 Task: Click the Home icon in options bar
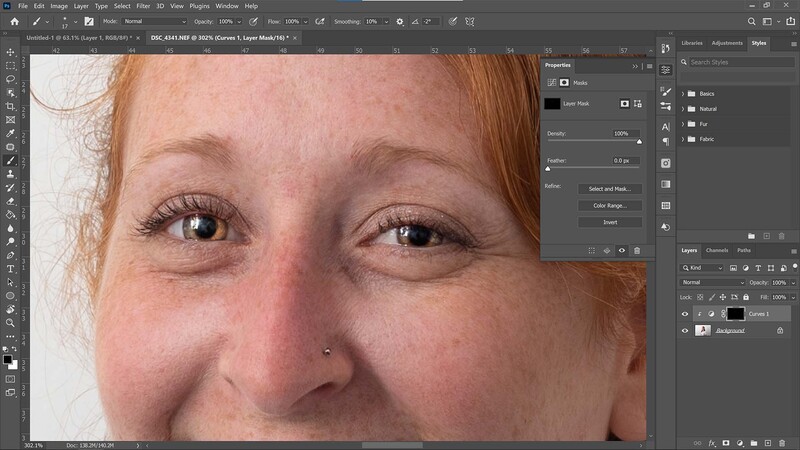coord(14,21)
